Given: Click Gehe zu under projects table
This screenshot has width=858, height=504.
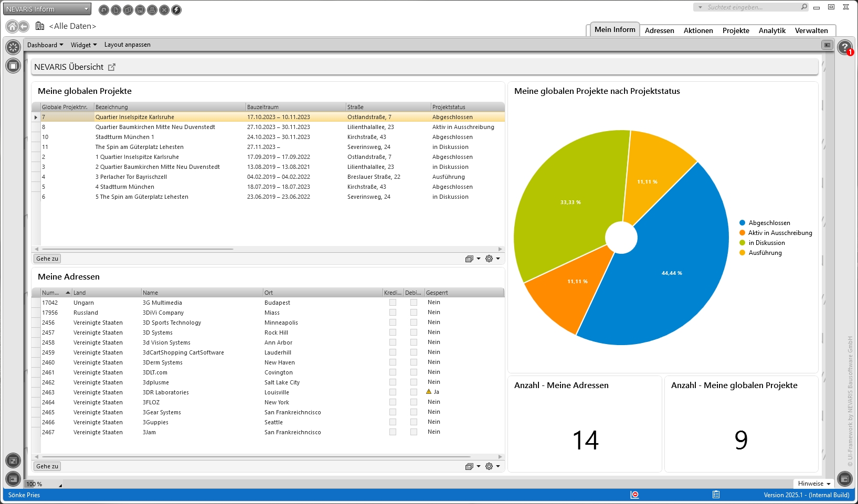Looking at the screenshot, I should pyautogui.click(x=47, y=259).
